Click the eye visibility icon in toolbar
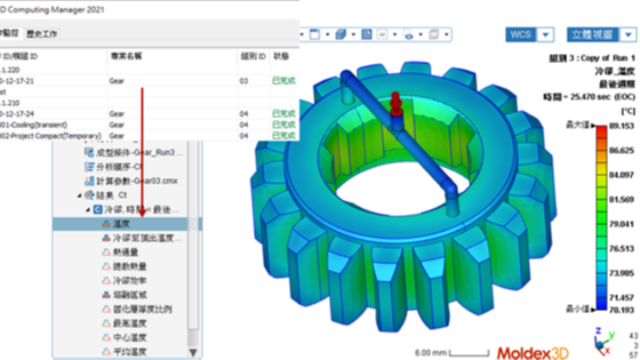 coord(409,35)
